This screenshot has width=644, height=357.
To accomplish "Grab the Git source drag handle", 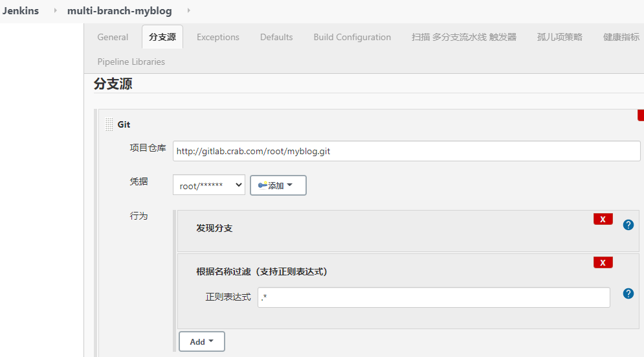I will [x=109, y=124].
